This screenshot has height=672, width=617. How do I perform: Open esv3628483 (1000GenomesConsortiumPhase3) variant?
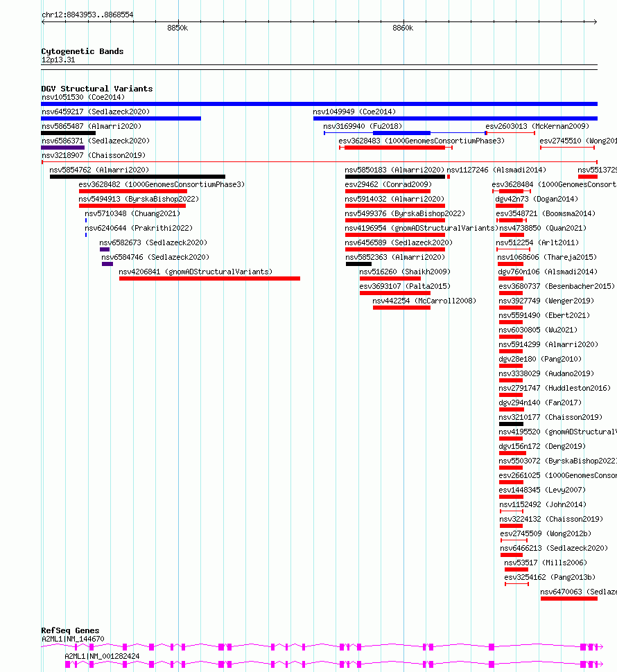pyautogui.click(x=422, y=141)
